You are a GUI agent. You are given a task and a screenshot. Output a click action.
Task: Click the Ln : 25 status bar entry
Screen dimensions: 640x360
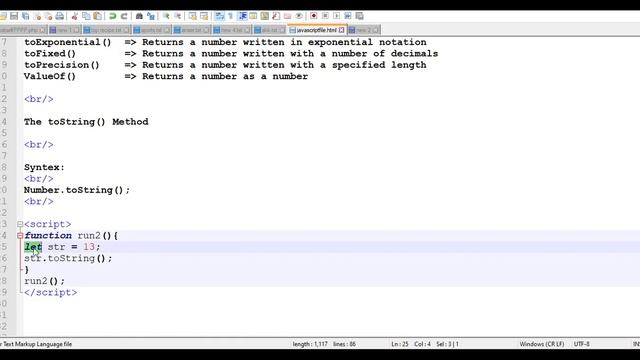point(400,344)
